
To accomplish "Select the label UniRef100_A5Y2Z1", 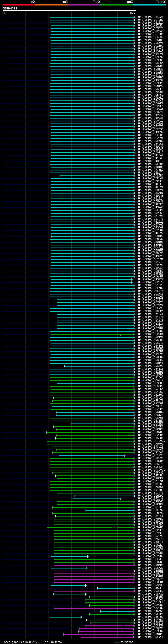I will pos(151,314).
